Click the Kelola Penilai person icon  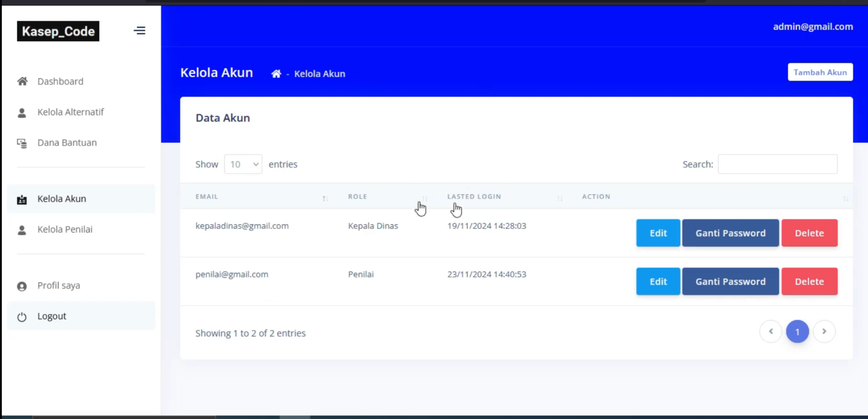(x=22, y=230)
